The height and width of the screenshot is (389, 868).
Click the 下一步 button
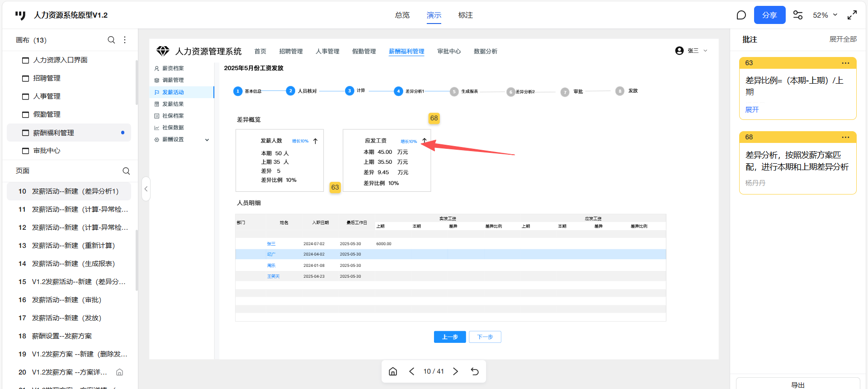(485, 337)
